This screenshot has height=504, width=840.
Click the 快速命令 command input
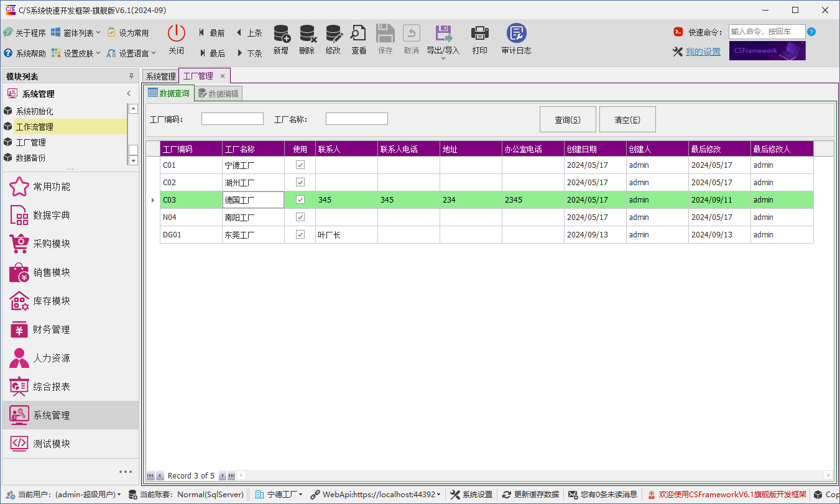767,32
